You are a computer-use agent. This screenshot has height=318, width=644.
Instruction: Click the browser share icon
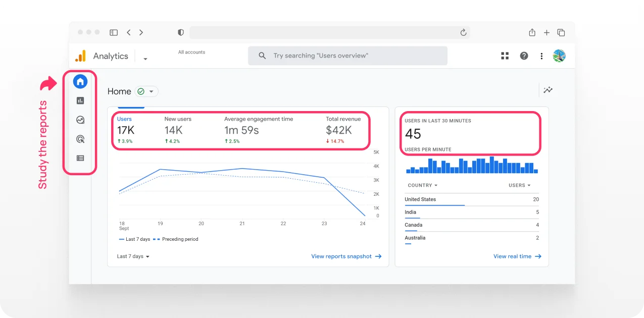tap(532, 32)
